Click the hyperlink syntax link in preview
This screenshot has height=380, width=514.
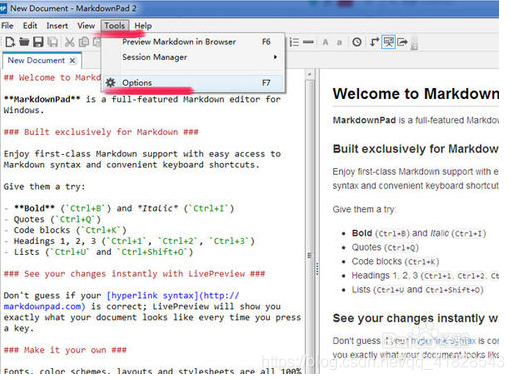point(443,341)
